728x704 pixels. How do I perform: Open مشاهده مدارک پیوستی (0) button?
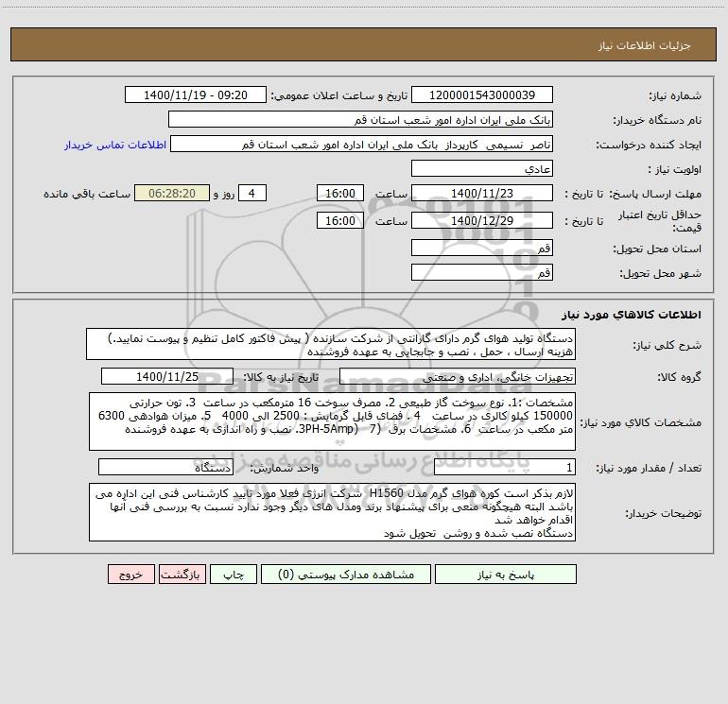tap(346, 575)
